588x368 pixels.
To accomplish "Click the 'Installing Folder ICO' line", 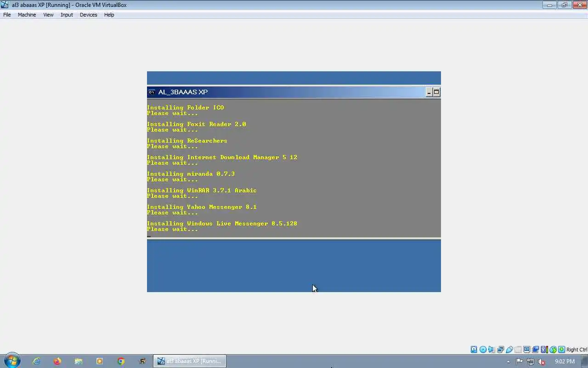I will (x=186, y=108).
